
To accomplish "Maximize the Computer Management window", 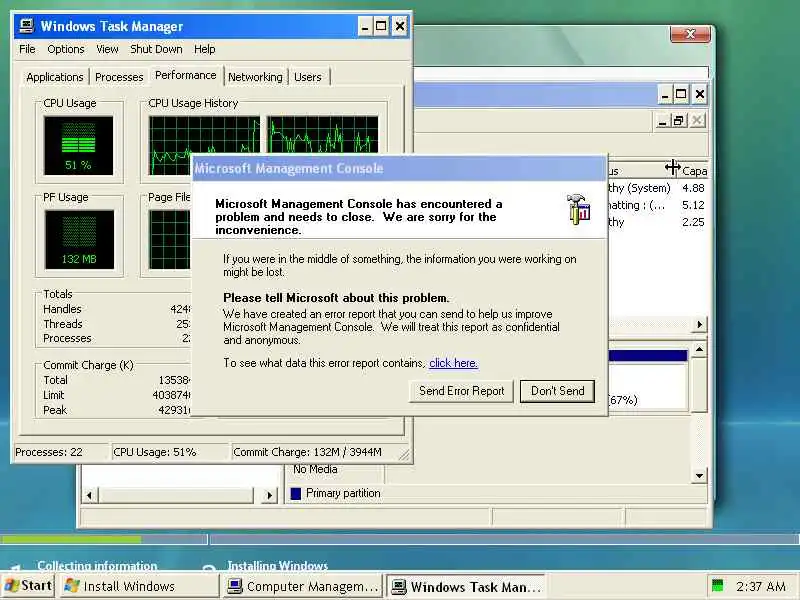I will (x=681, y=94).
